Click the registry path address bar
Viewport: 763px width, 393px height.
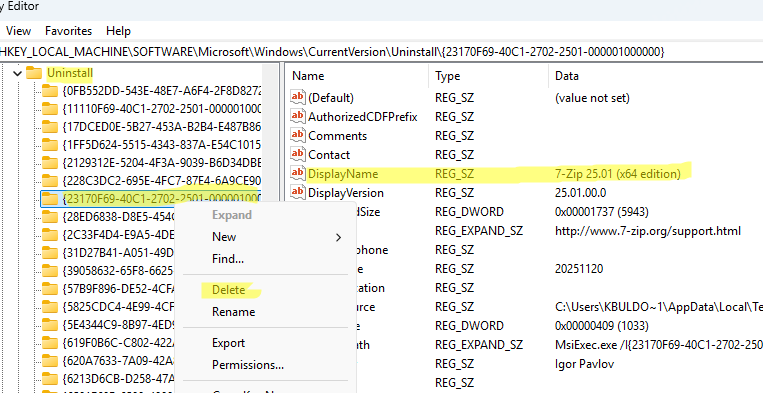(382, 51)
